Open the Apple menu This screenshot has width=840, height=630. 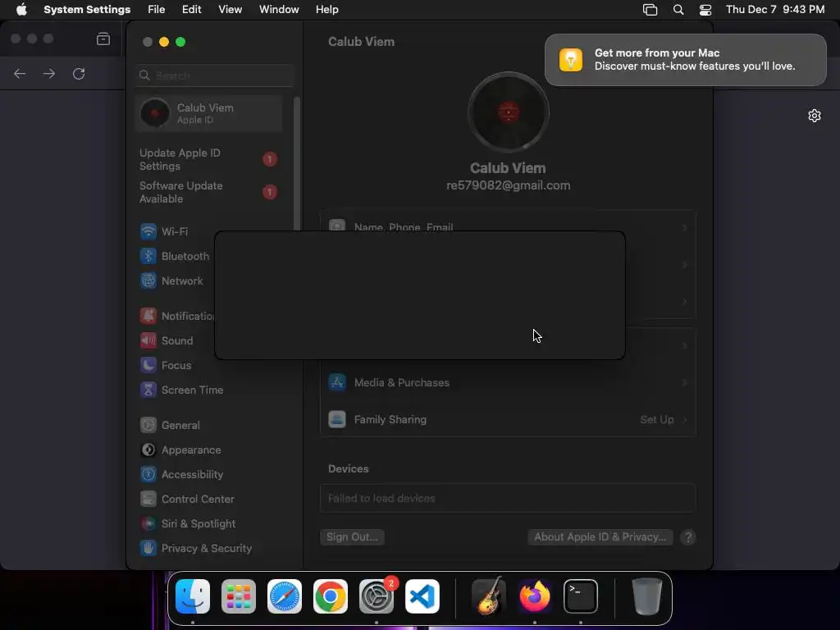[21, 10]
